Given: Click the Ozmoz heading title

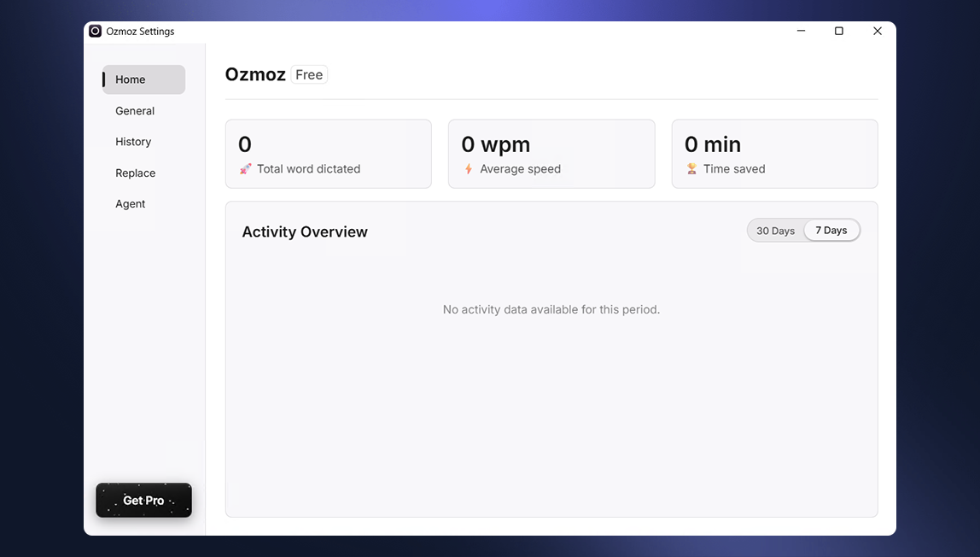Looking at the screenshot, I should (255, 74).
